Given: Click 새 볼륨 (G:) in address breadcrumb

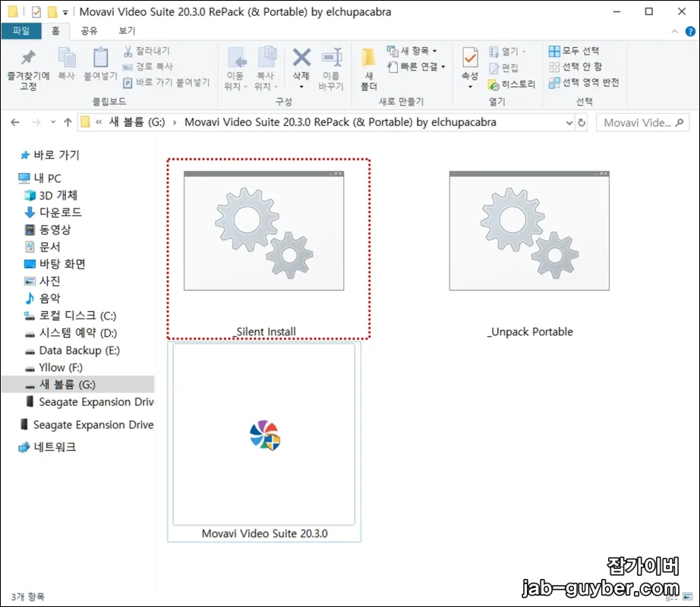Looking at the screenshot, I should (137, 121).
